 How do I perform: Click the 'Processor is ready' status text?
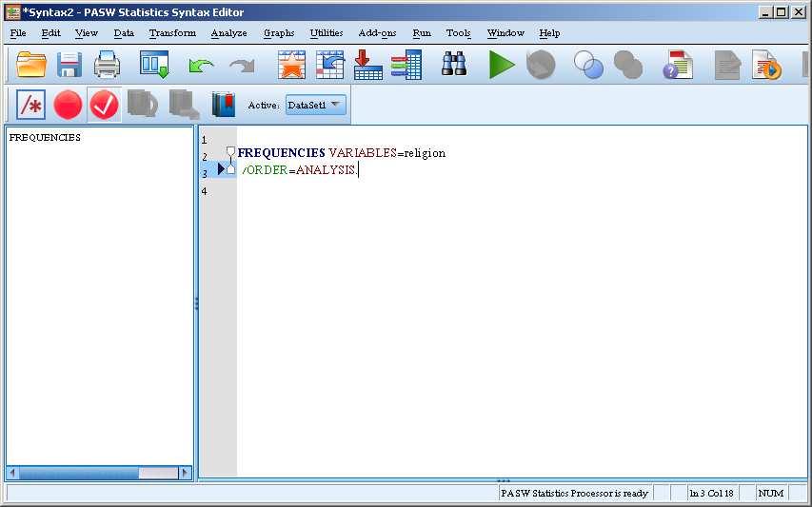click(x=574, y=494)
